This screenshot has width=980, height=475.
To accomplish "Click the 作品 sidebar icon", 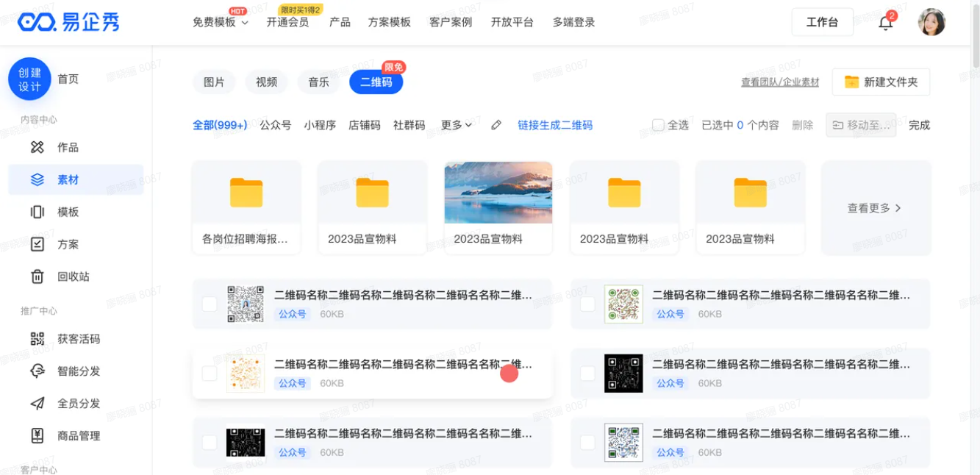I will pos(37,147).
